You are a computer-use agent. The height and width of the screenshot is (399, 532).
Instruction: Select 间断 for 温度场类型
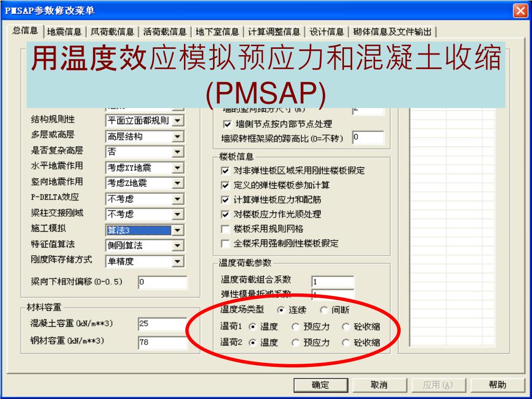[324, 310]
